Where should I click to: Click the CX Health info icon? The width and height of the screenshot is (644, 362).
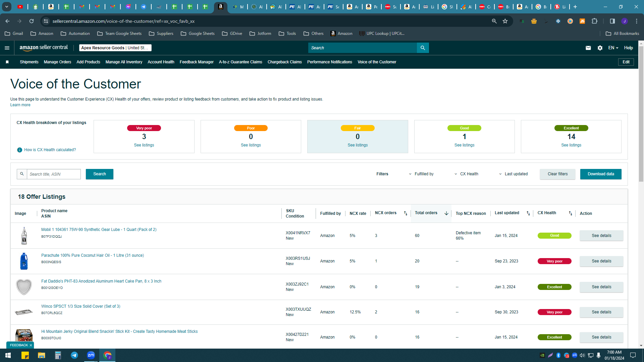[19, 150]
